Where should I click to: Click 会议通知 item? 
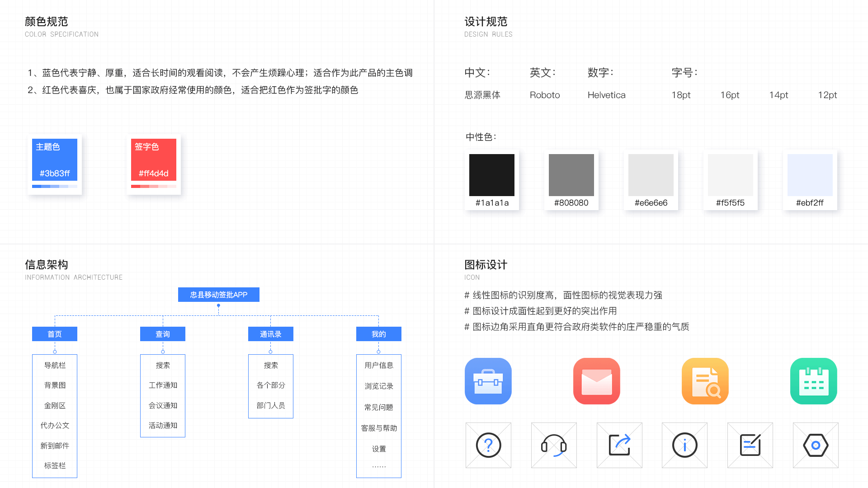pos(163,405)
